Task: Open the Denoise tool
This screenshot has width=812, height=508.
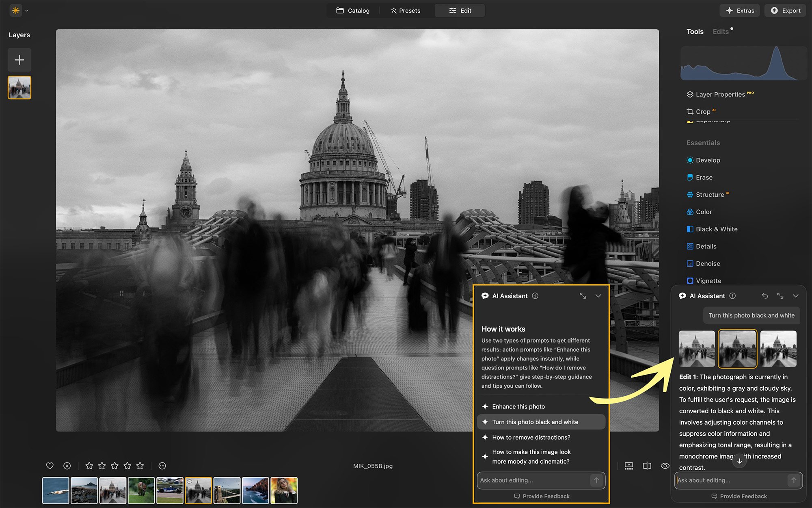Action: pos(707,263)
